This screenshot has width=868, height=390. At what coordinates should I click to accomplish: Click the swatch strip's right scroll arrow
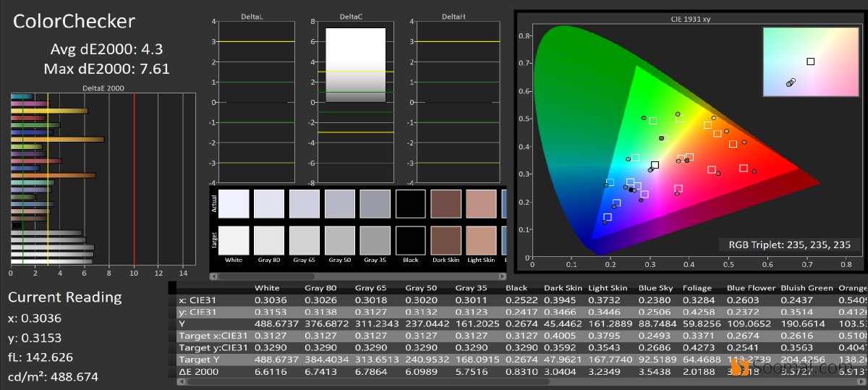pyautogui.click(x=502, y=276)
